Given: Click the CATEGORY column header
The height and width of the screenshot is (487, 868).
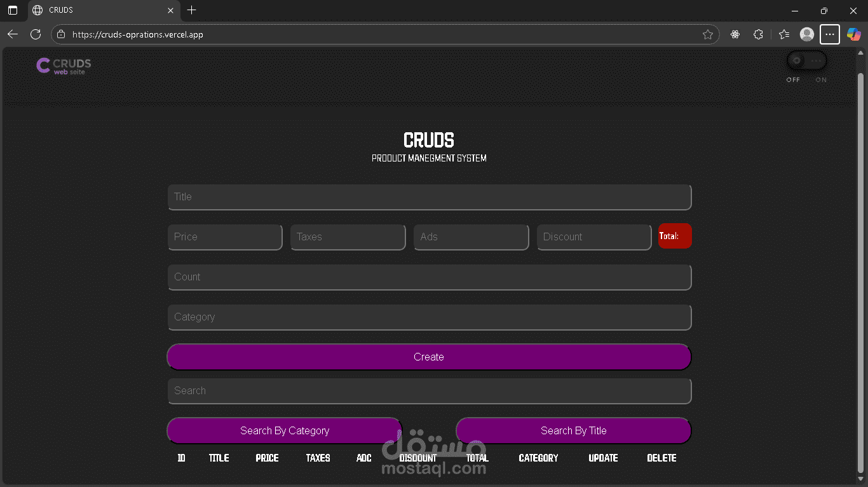Looking at the screenshot, I should tap(539, 458).
